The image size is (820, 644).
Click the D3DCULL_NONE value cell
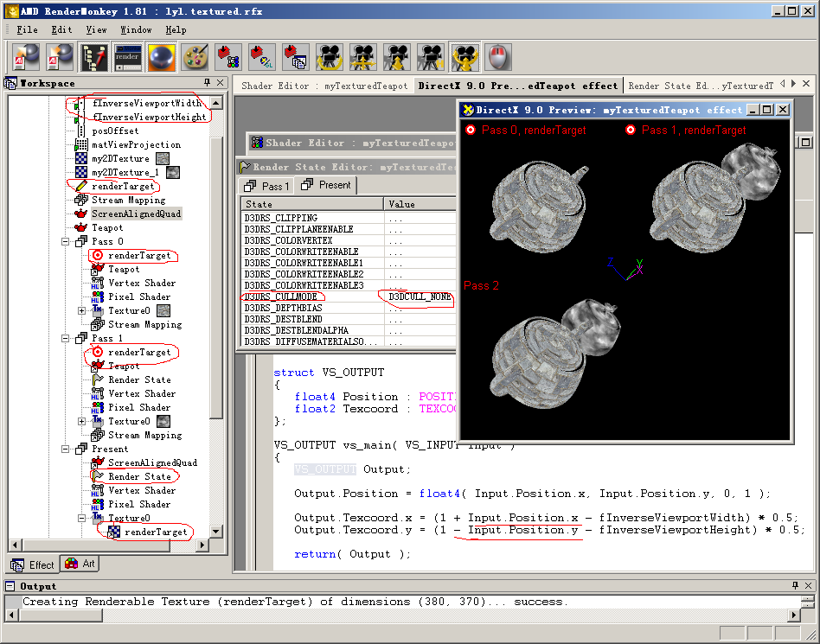click(420, 296)
